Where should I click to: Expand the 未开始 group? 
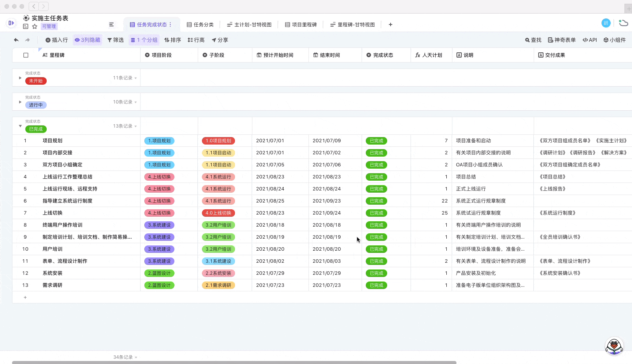click(x=20, y=78)
